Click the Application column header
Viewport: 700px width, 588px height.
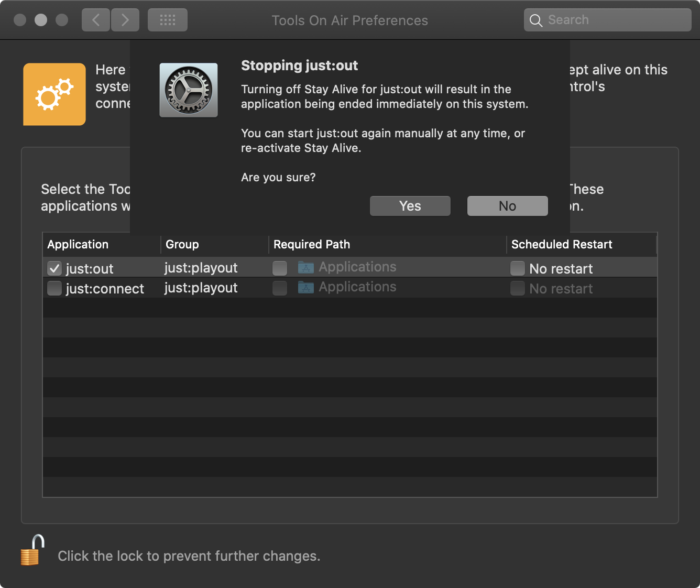tap(102, 245)
